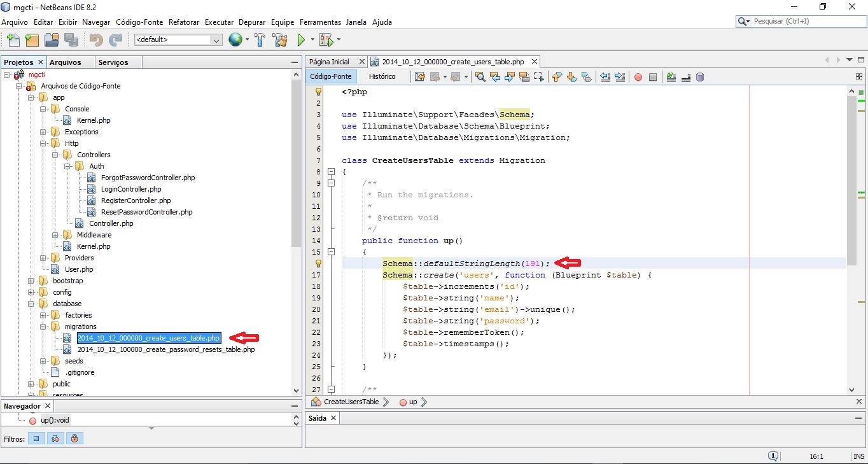Screen dimensions: 868x464
Task: Open browser globe dropdown arrow
Action: [x=247, y=39]
